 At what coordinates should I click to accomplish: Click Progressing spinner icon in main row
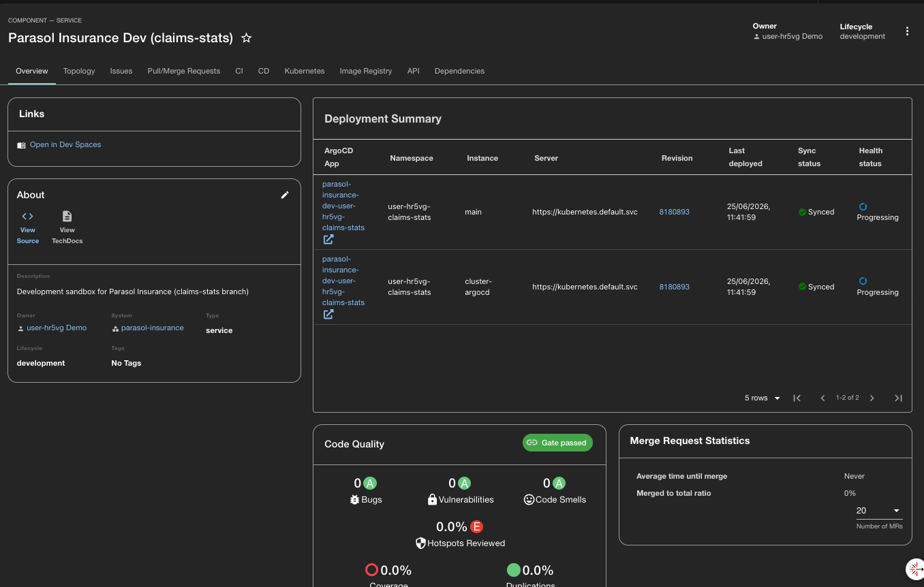tap(863, 206)
